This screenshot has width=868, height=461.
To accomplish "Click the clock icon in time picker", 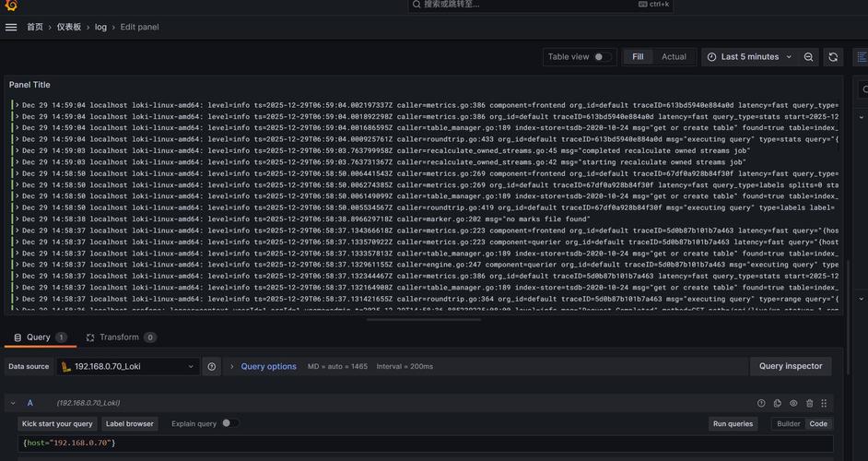I will [x=712, y=57].
